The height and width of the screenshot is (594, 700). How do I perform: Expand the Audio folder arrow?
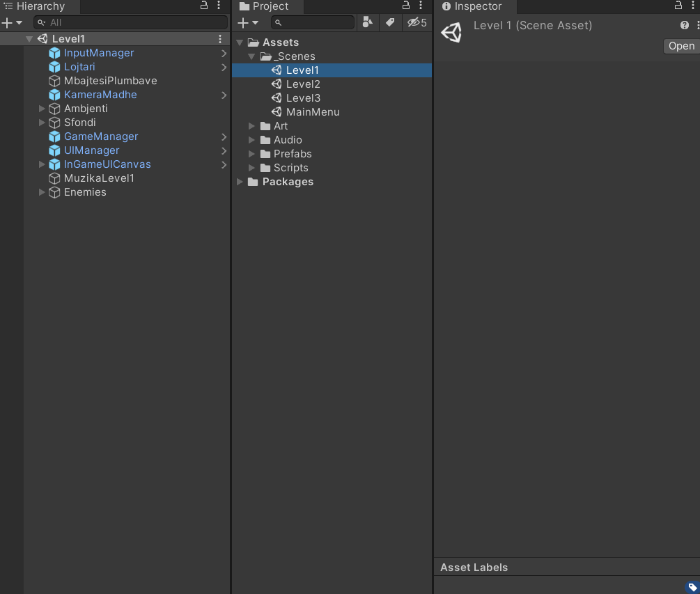point(251,140)
